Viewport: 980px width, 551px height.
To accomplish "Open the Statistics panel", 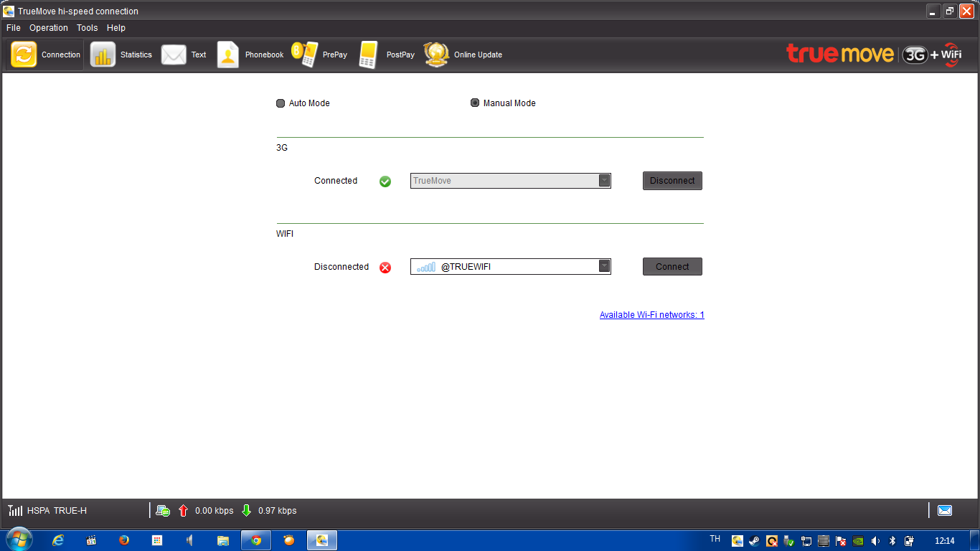I will pyautogui.click(x=121, y=55).
